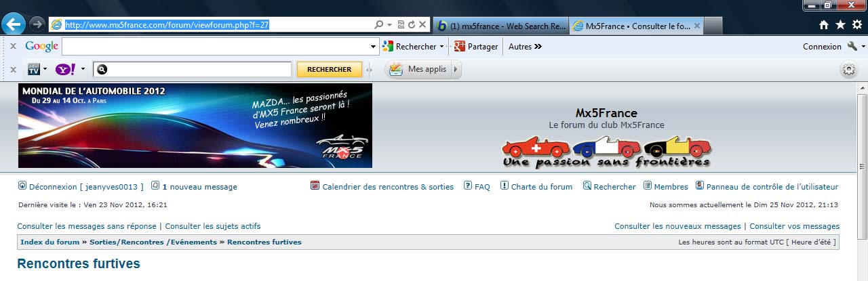Click the FAQ question-mark icon
This screenshot has width=868, height=281.
coord(468,186)
